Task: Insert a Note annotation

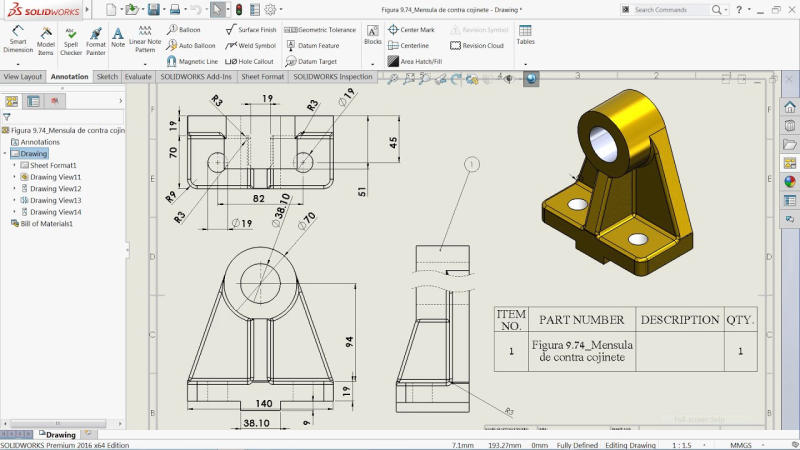Action: click(x=118, y=38)
